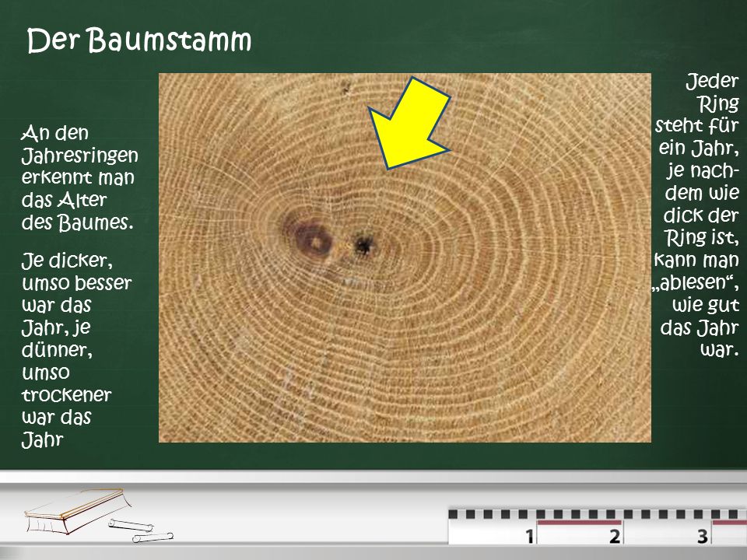The height and width of the screenshot is (560, 747).
Task: Click the word 'trockener' in left text
Action: 67,395
